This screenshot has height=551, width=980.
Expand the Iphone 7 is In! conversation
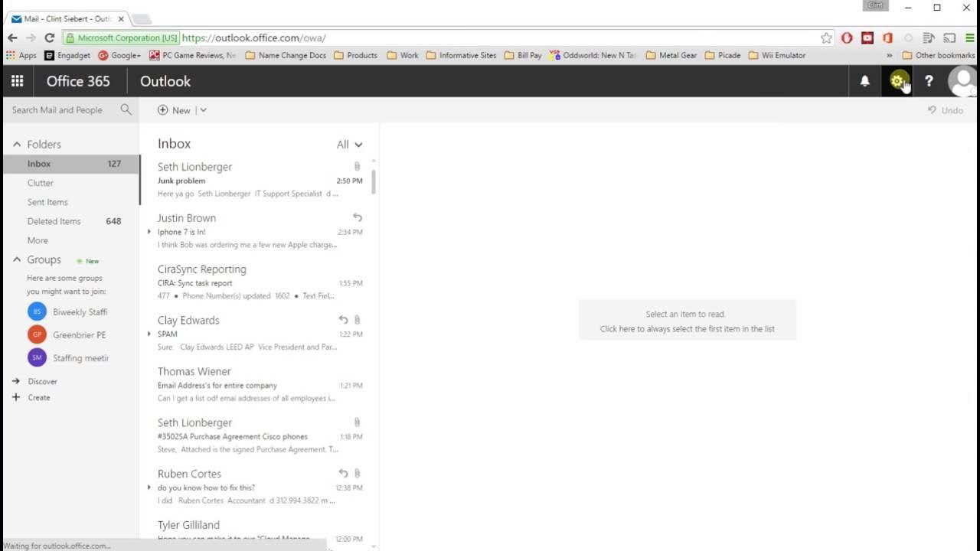coord(149,231)
